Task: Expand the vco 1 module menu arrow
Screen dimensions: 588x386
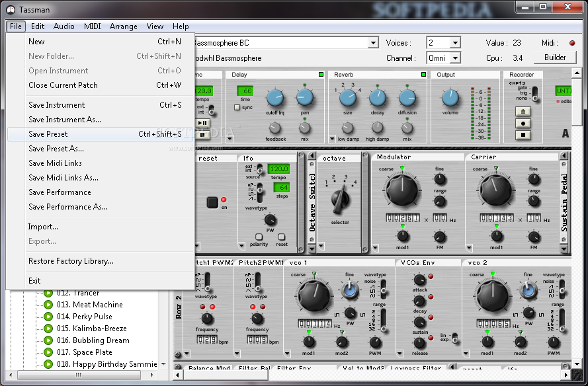Action: (x=287, y=353)
